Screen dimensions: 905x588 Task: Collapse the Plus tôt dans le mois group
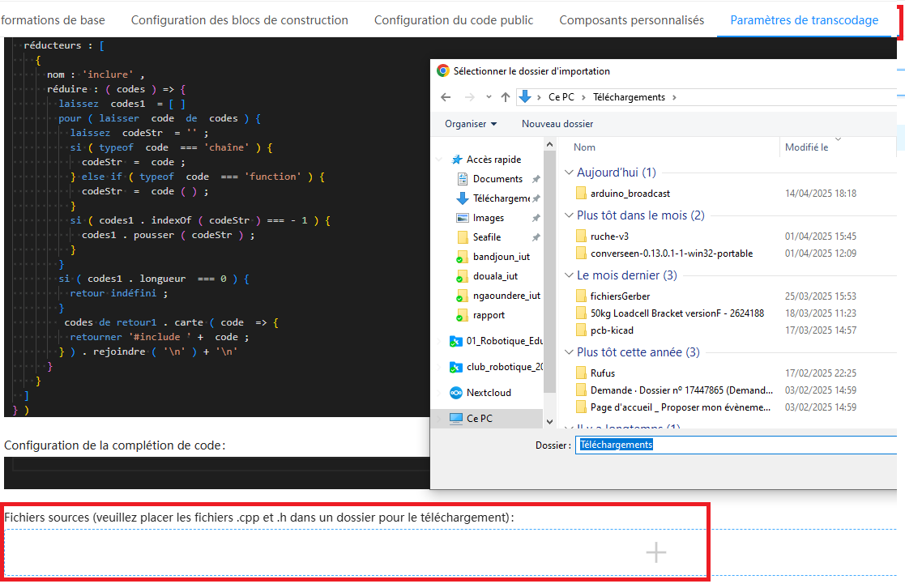click(569, 215)
